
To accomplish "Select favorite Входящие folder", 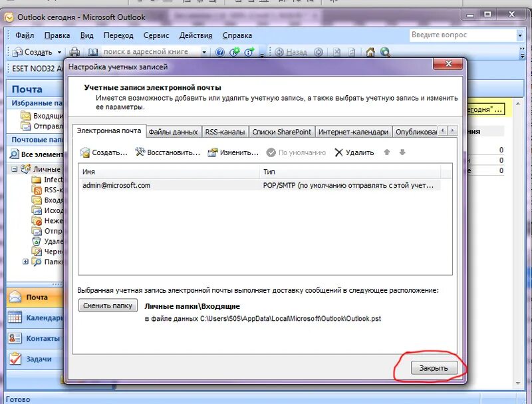I will [x=42, y=116].
